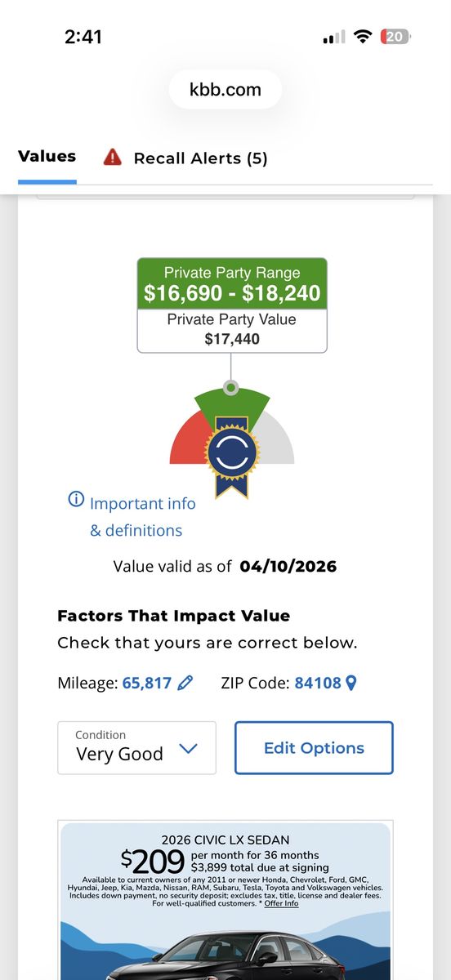Screen dimensions: 451x980
Task: Tap the Wi-Fi icon in the status bar
Action: [363, 37]
